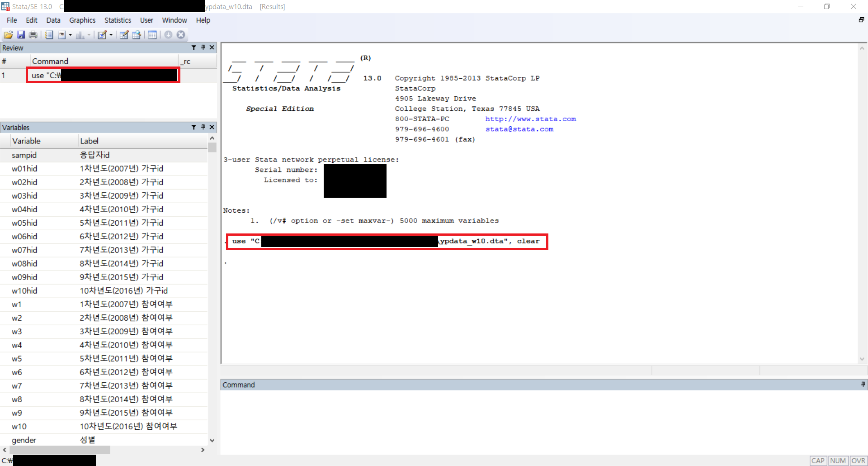This screenshot has height=466, width=868.
Task: Toggle the Variables panel pin icon
Action: click(x=203, y=127)
